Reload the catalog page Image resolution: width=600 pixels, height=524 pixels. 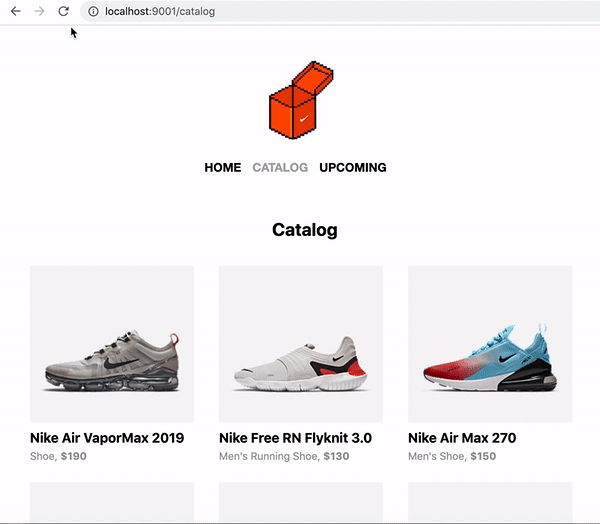click(x=63, y=11)
